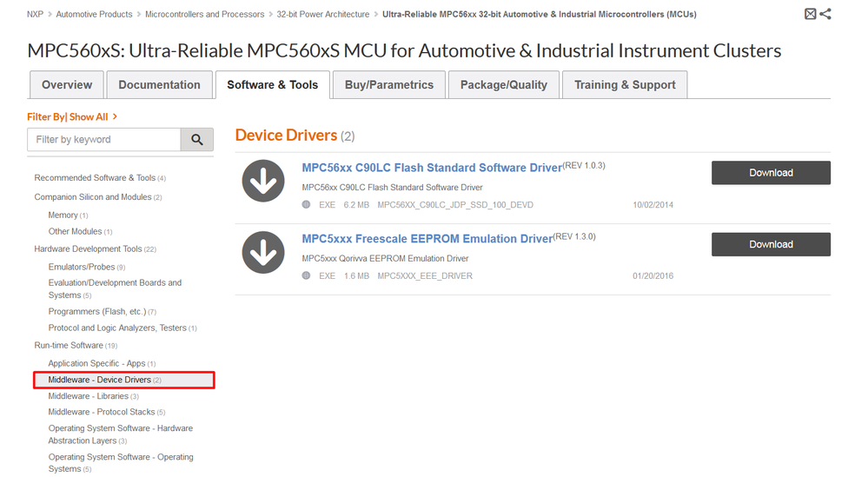The width and height of the screenshot is (868, 477).
Task: Open MPC5xxx Freescale EEPROM Emulation Driver link
Action: (x=427, y=239)
